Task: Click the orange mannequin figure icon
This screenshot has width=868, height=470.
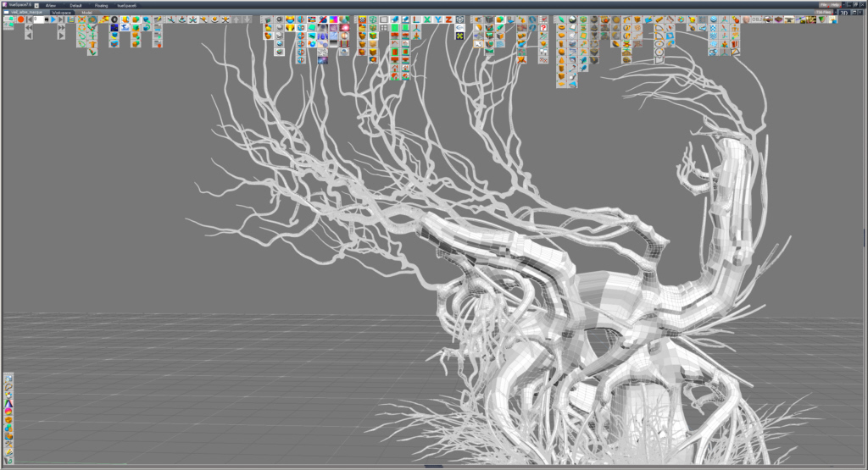Action: 735,28
